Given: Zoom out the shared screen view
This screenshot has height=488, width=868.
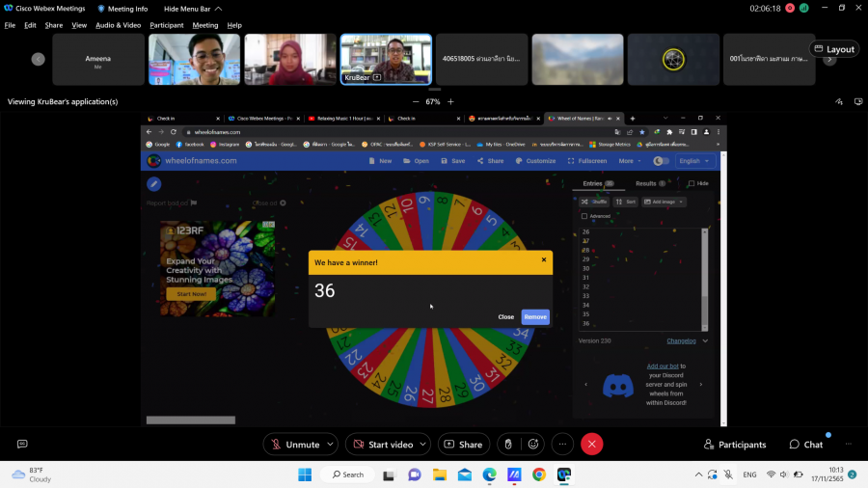Looking at the screenshot, I should 416,101.
